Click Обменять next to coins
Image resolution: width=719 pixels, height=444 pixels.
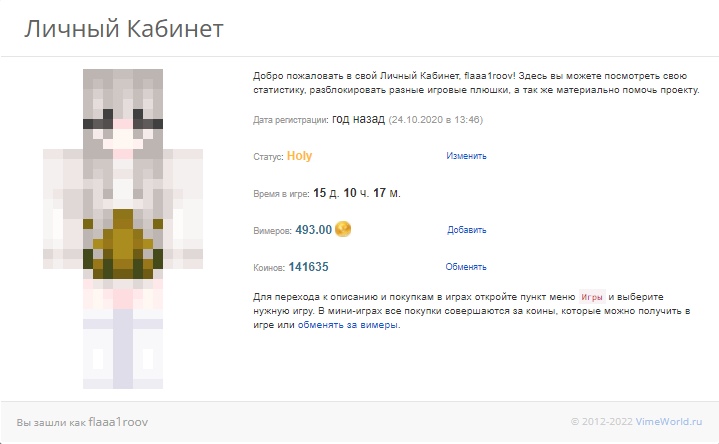pos(466,266)
